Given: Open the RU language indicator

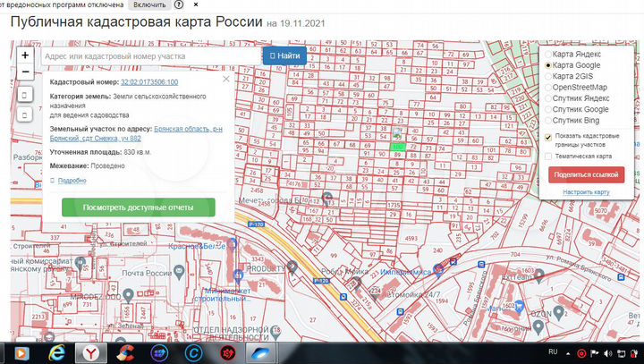Looking at the screenshot, I should tap(553, 351).
